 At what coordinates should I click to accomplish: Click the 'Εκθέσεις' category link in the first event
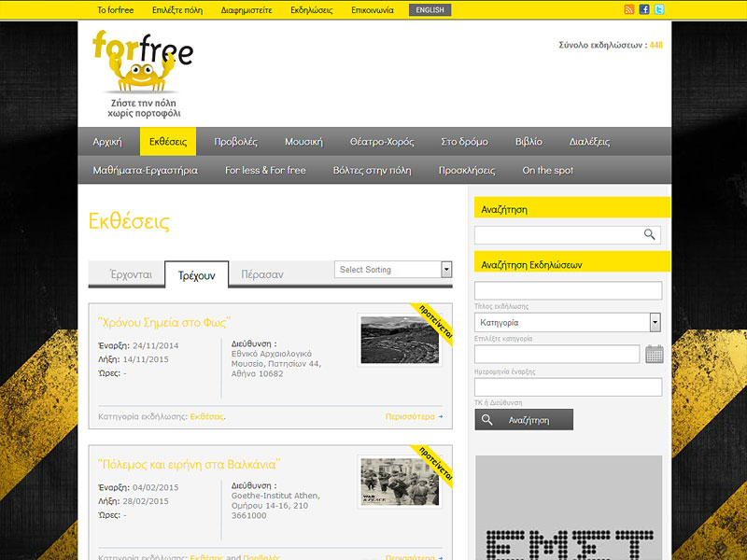tap(206, 416)
